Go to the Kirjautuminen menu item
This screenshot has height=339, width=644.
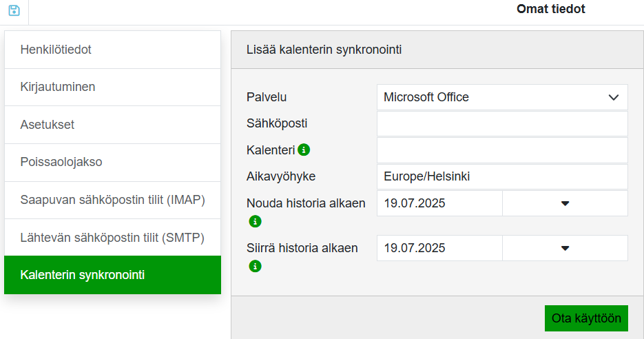click(112, 87)
